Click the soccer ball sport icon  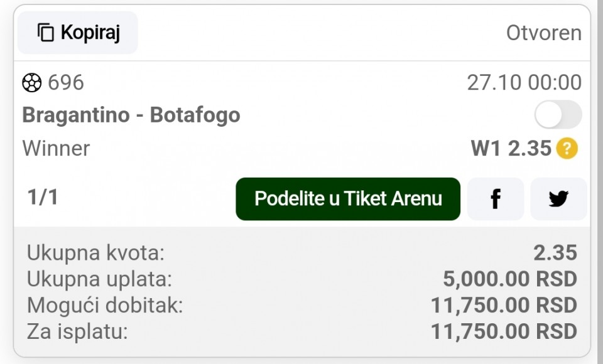(x=32, y=82)
